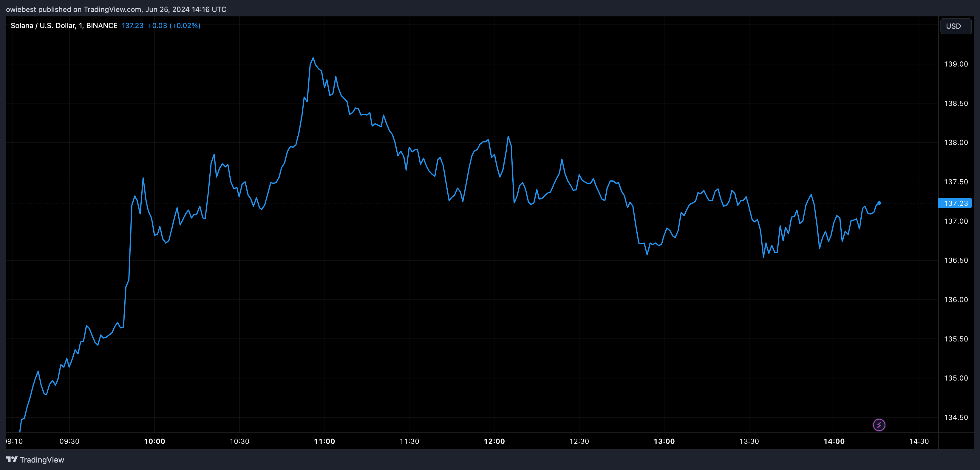980x470 pixels.
Task: Click the 135.00 price axis label
Action: 956,378
